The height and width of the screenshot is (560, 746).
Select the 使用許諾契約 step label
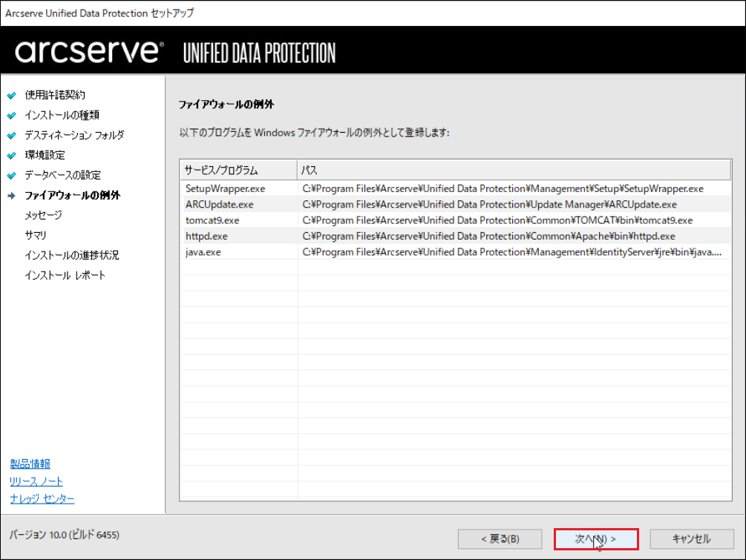click(x=55, y=95)
